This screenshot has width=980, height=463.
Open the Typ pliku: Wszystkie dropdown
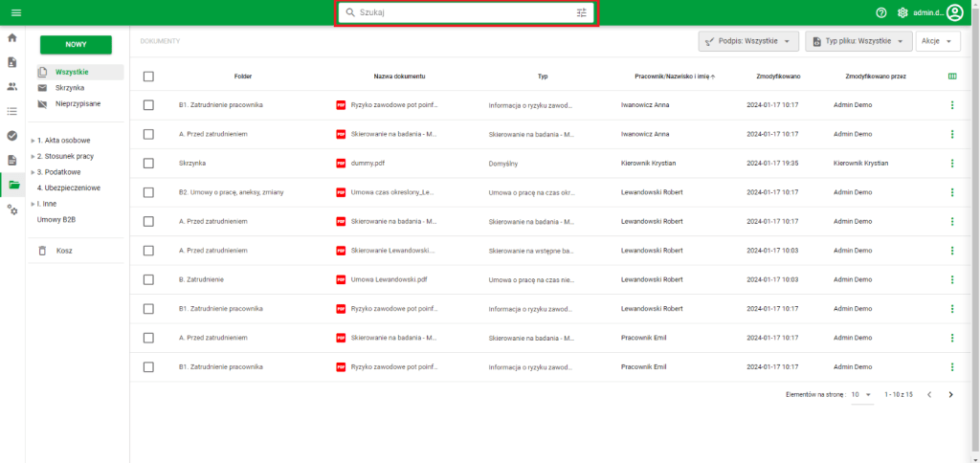[858, 41]
